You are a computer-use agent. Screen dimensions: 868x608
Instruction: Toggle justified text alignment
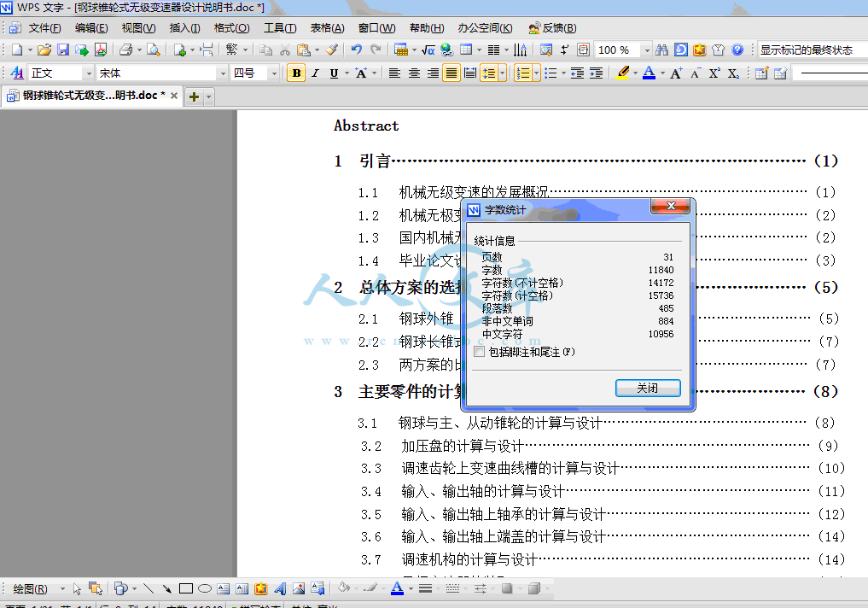[451, 73]
